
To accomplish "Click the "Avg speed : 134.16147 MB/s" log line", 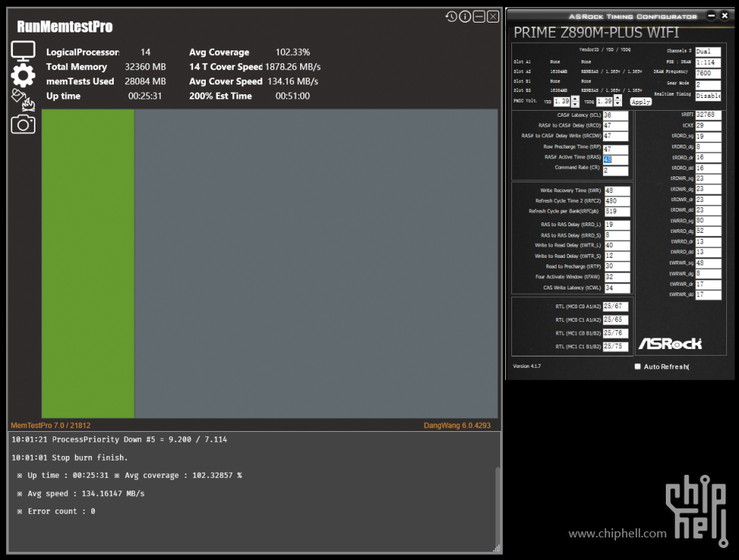I will [x=81, y=493].
